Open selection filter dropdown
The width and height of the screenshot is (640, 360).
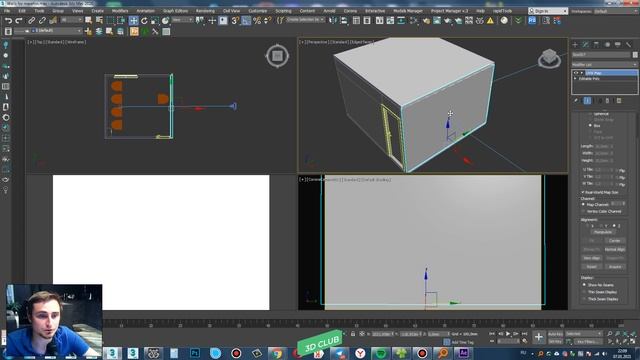click(71, 20)
